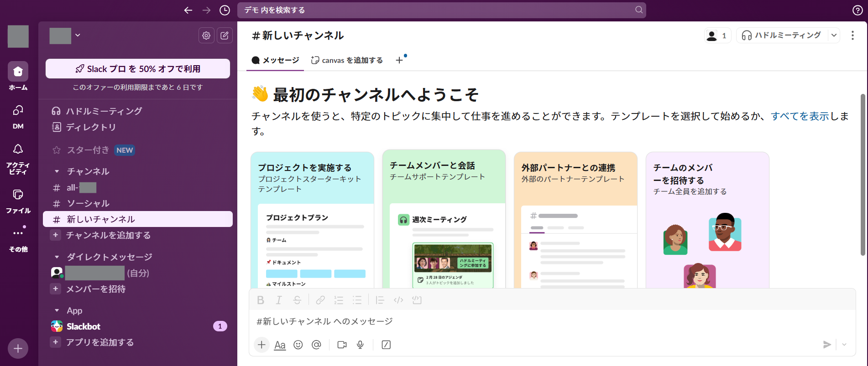This screenshot has height=366, width=868.
Task: Select 新しいチャンネル in sidebar
Action: click(138, 219)
